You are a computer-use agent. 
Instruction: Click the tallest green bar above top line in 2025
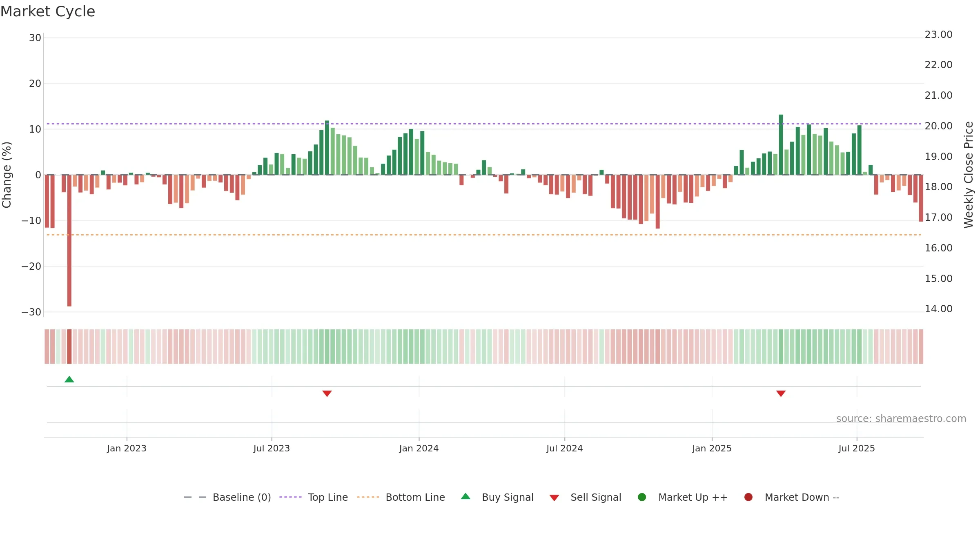pos(781,144)
